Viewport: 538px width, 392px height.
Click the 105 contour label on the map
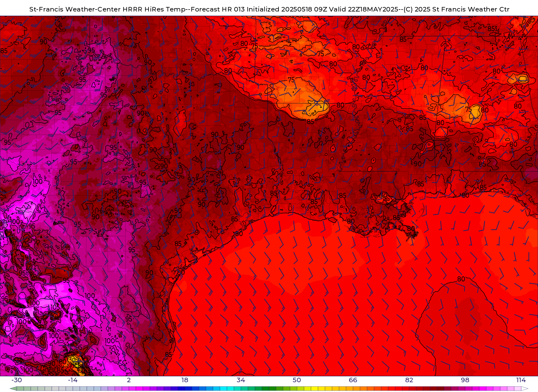(55, 307)
